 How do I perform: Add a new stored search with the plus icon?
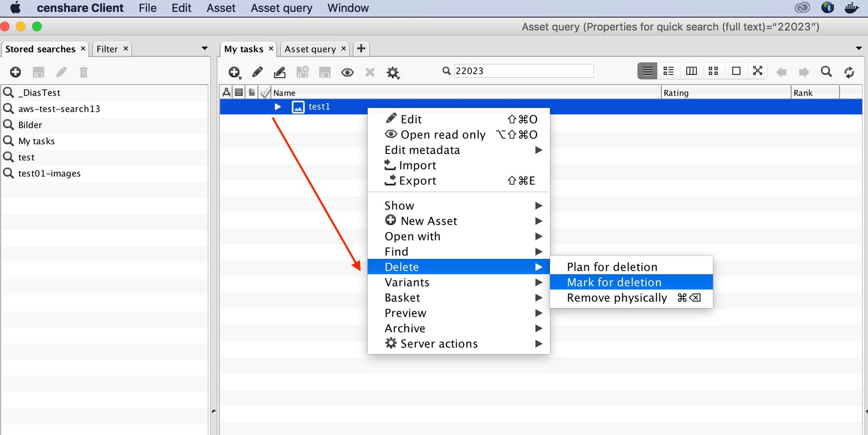(x=16, y=72)
